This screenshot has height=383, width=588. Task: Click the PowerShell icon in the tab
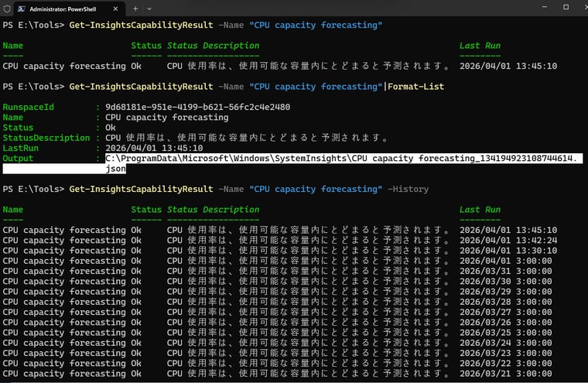pos(22,9)
